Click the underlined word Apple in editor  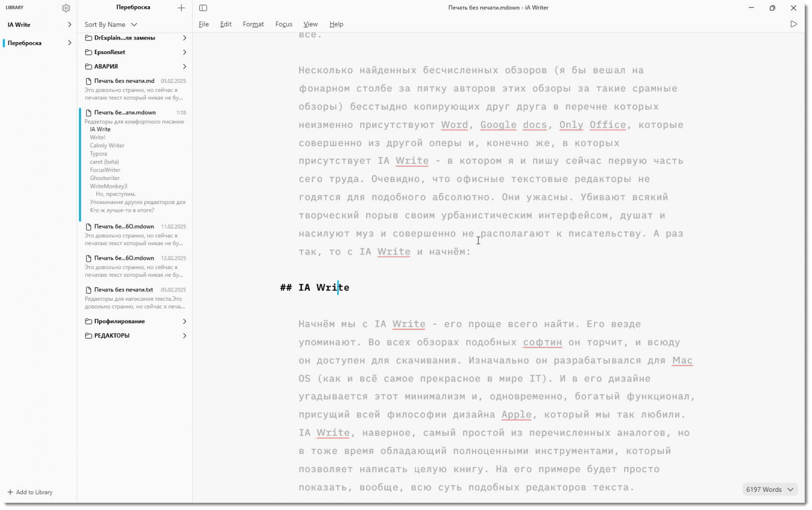[516, 415]
